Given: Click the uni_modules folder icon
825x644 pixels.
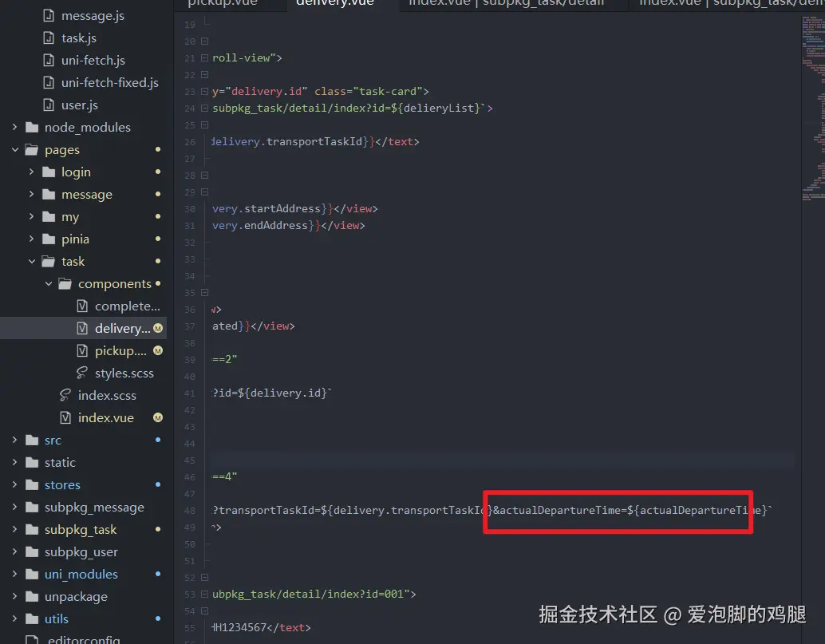Looking at the screenshot, I should tap(32, 574).
